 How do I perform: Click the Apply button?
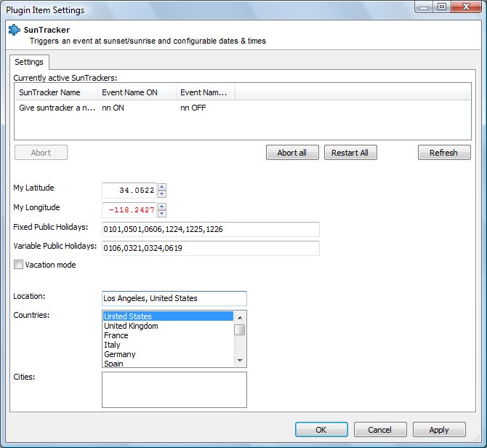click(439, 430)
